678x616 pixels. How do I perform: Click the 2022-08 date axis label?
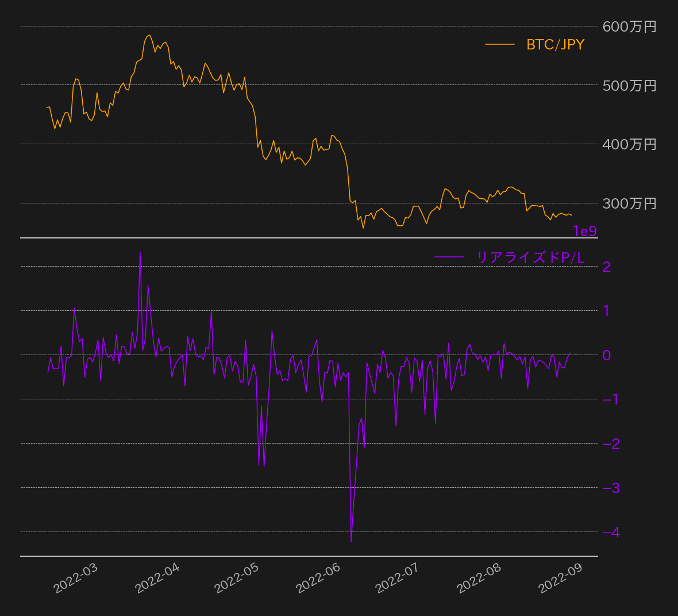pyautogui.click(x=479, y=578)
